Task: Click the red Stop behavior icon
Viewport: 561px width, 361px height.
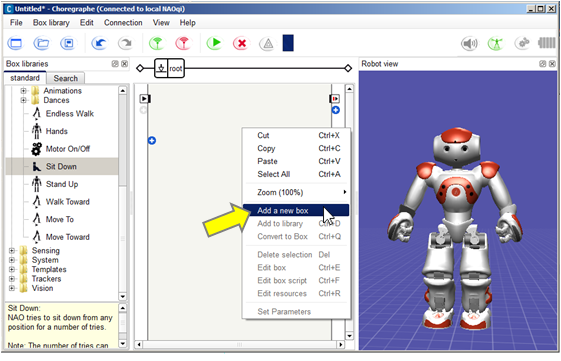Action: [x=241, y=43]
